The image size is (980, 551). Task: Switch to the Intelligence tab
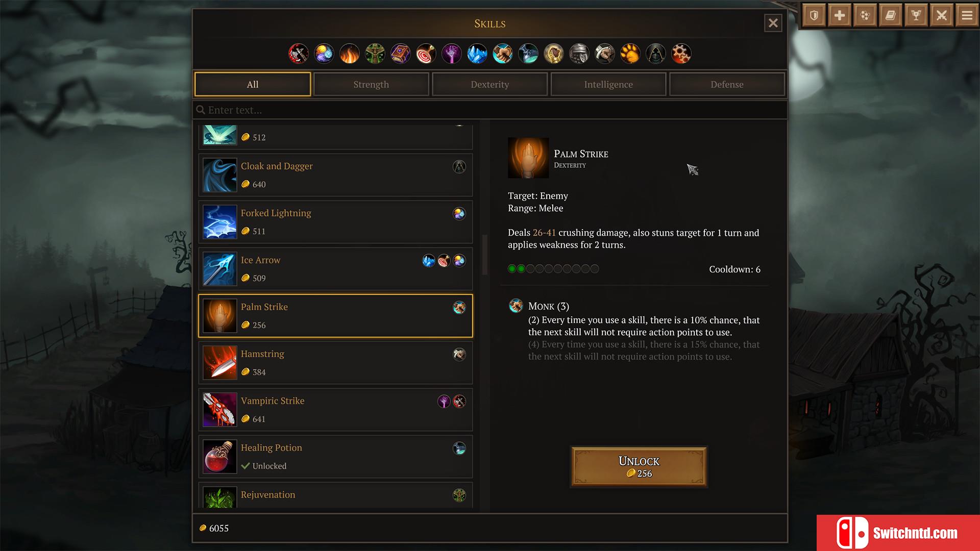pyautogui.click(x=608, y=84)
